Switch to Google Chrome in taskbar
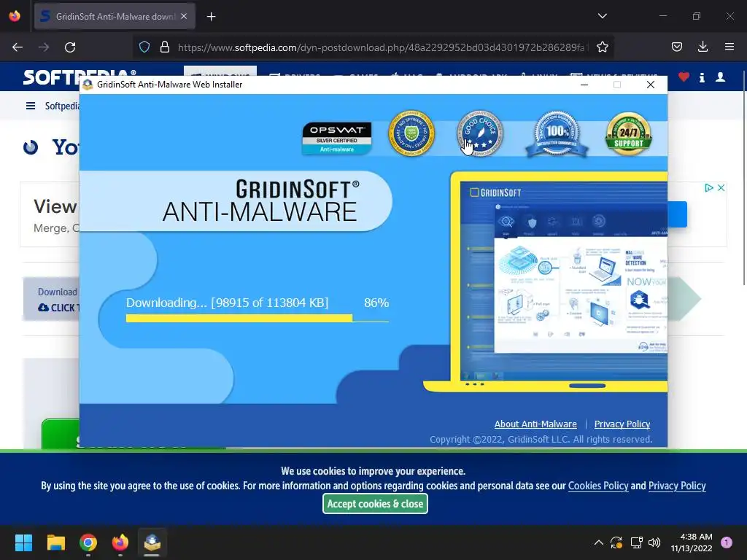747x560 pixels. [x=88, y=542]
